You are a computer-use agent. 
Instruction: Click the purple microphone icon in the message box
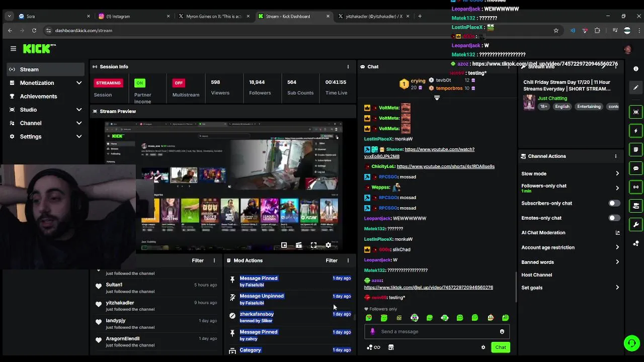coord(372,331)
